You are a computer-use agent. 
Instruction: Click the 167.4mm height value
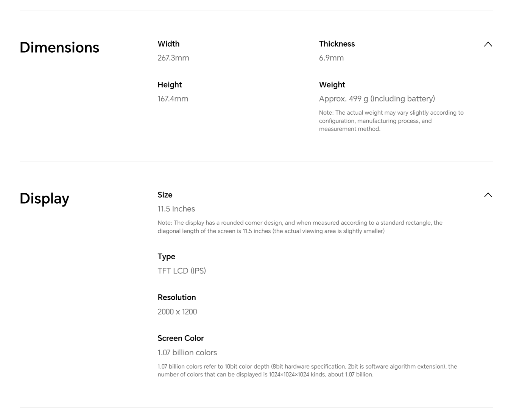tap(173, 99)
